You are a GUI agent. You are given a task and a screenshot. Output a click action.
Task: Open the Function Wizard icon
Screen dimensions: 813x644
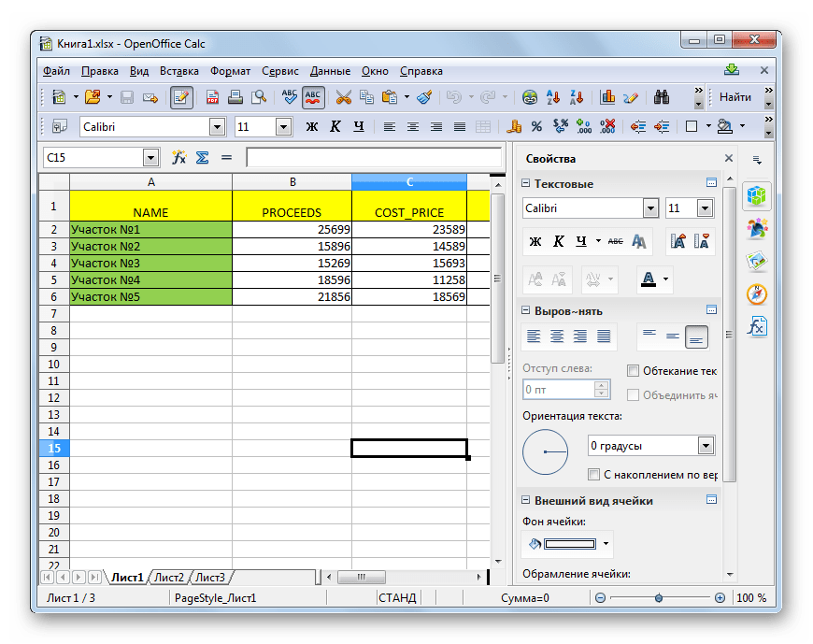178,158
